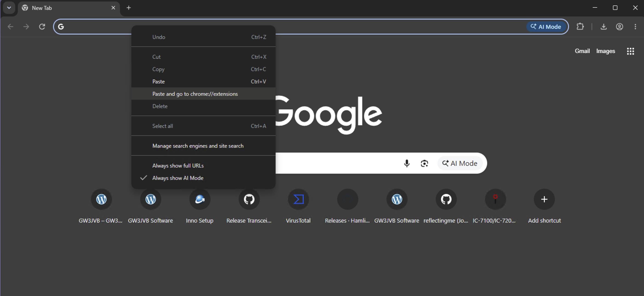Viewport: 644px width, 296px height.
Task: Click Undo in the context menu
Action: (203, 37)
